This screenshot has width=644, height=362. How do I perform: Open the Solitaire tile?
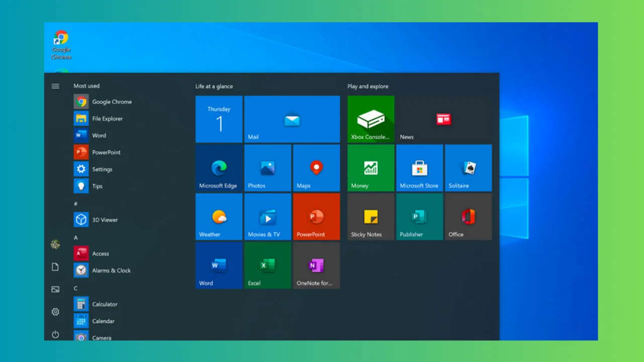[468, 168]
